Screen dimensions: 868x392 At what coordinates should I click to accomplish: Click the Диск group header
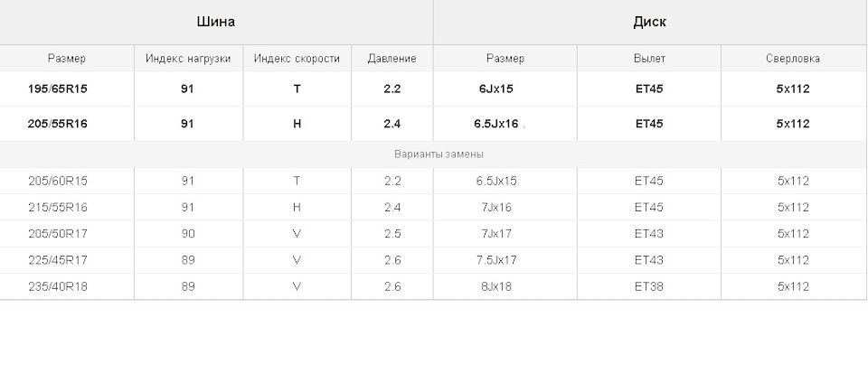pyautogui.click(x=650, y=22)
